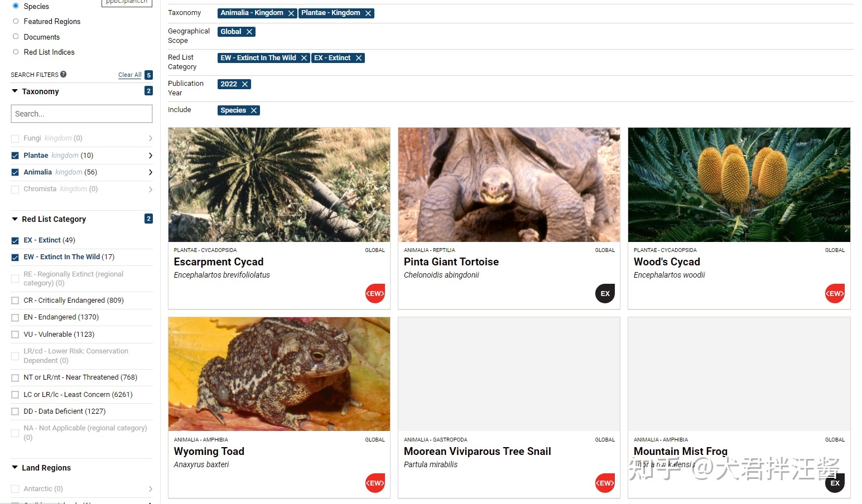Collapse the Land Regions filter section

click(15, 468)
